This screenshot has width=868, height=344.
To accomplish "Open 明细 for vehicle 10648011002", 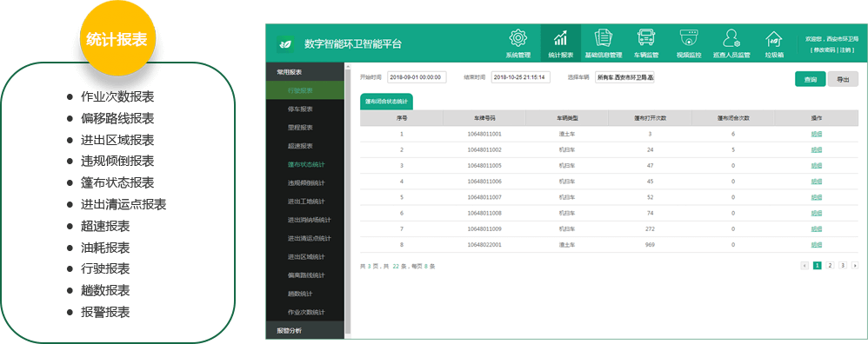I will [817, 150].
